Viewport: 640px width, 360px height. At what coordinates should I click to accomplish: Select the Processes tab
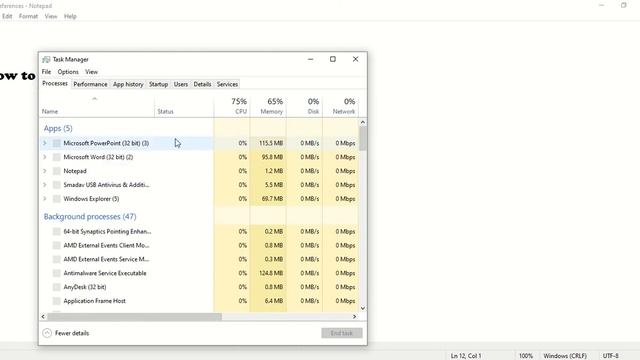(55, 84)
